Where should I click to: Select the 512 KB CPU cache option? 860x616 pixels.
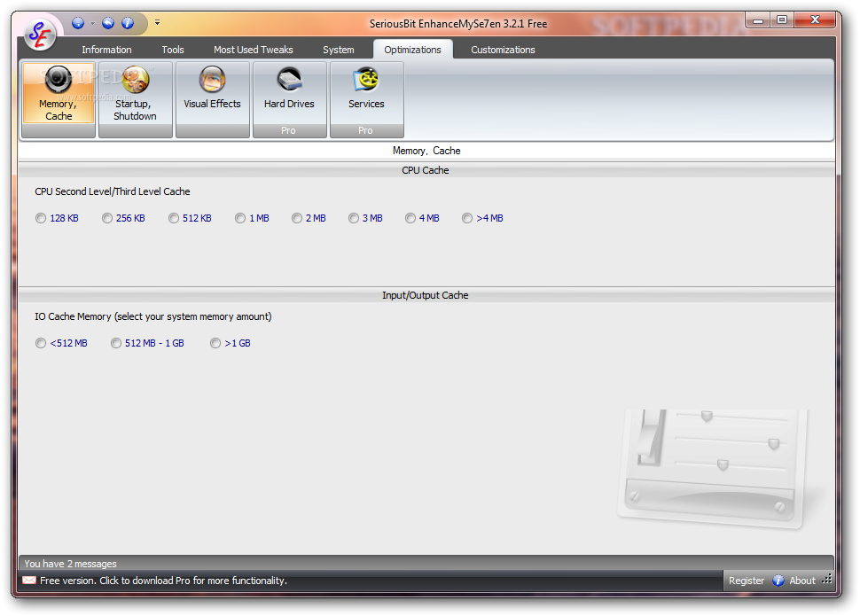coord(190,218)
